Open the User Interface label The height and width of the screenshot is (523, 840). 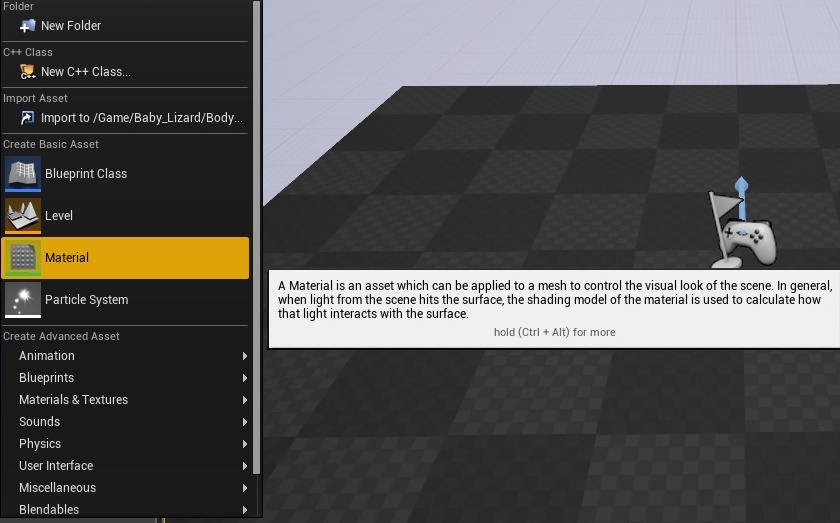click(56, 466)
